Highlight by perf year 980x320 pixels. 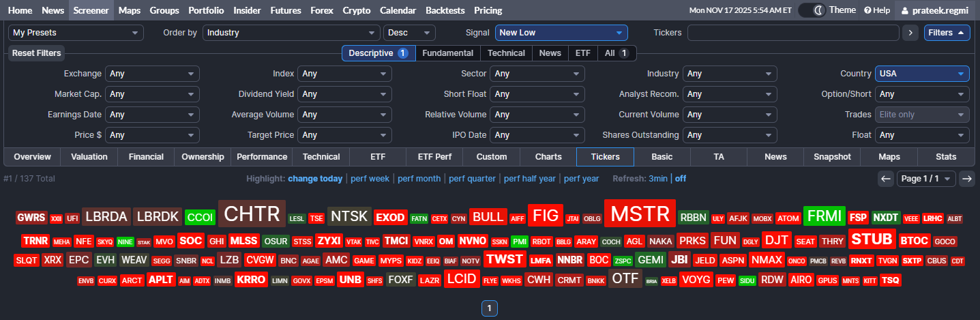point(581,179)
